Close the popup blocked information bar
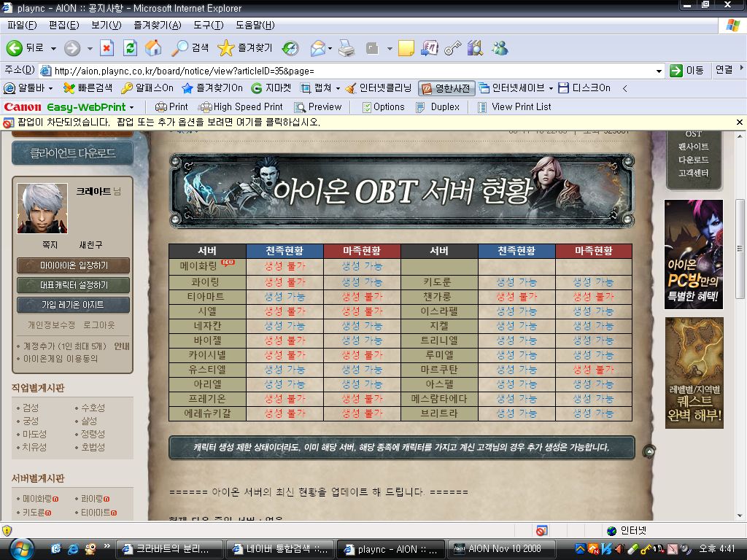The image size is (747, 560). click(740, 122)
